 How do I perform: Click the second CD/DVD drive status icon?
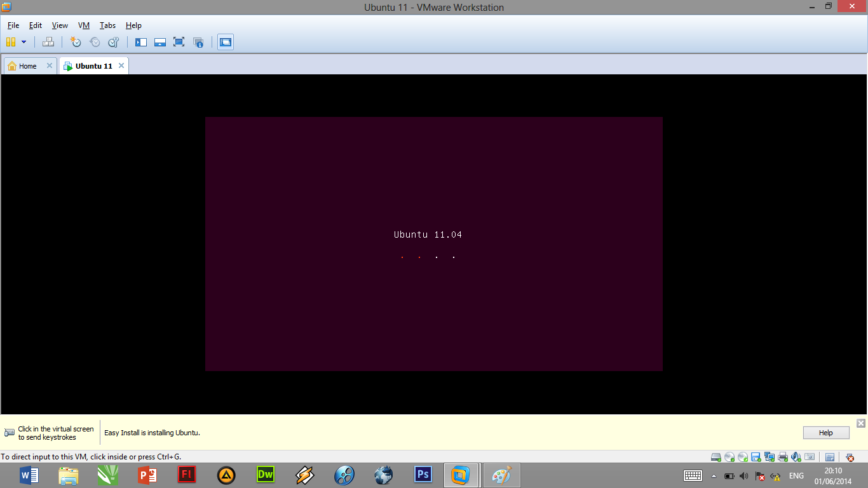[x=743, y=457]
